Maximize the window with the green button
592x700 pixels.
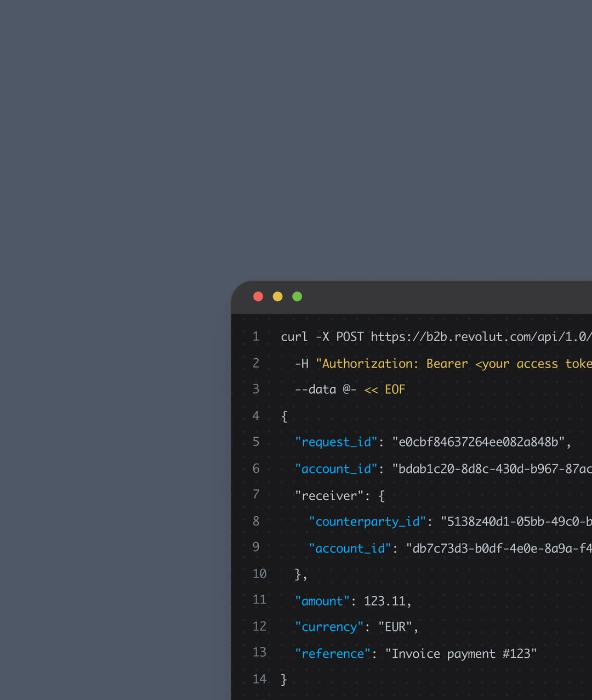point(297,297)
